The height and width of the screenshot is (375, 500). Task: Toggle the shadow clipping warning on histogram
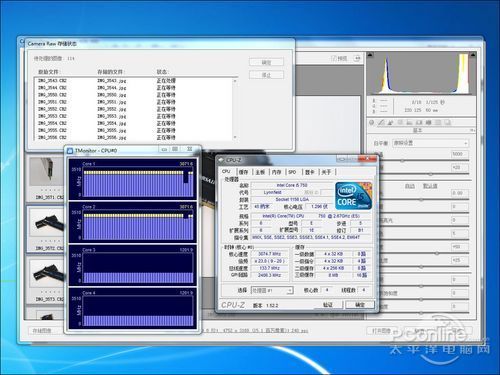click(370, 54)
